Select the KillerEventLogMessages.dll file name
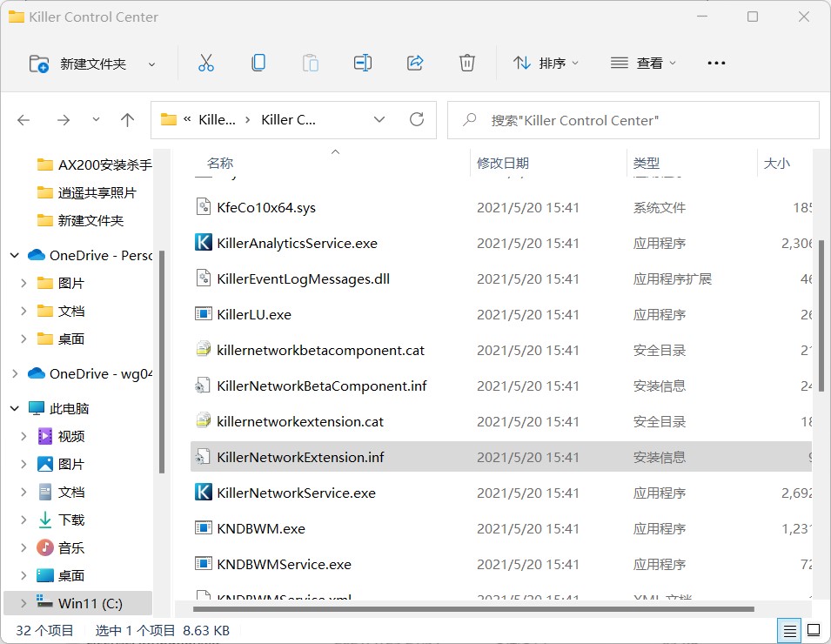Viewport: 831px width, 644px height. pyautogui.click(x=303, y=278)
